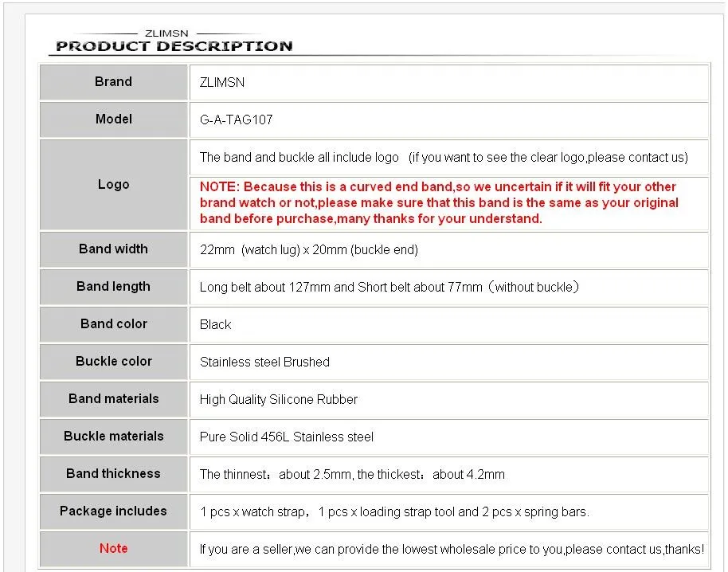Select the Band length label

113,287
